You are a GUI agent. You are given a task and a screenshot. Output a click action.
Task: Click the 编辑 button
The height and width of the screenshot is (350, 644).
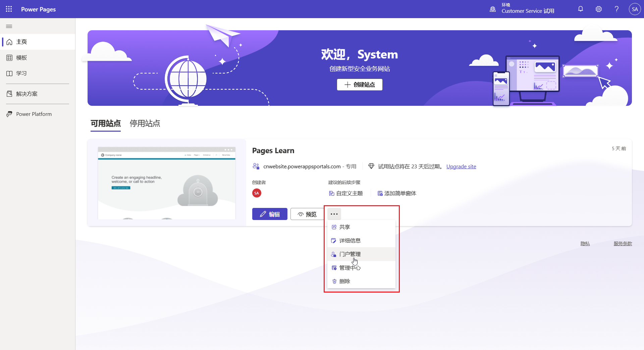(x=270, y=214)
